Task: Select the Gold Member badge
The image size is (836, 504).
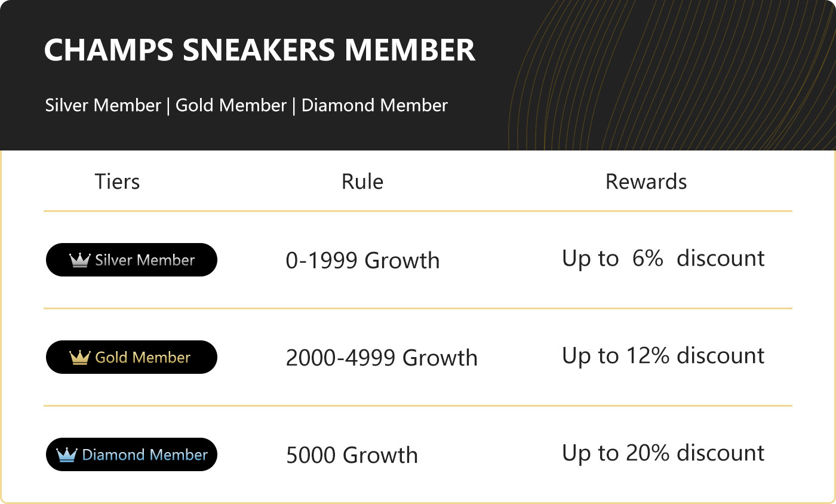Action: tap(131, 357)
